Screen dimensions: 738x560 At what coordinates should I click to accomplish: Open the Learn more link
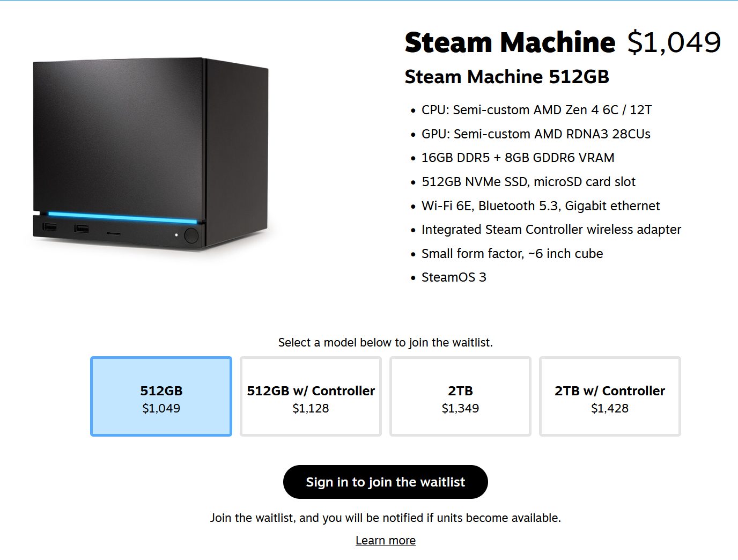coord(386,540)
